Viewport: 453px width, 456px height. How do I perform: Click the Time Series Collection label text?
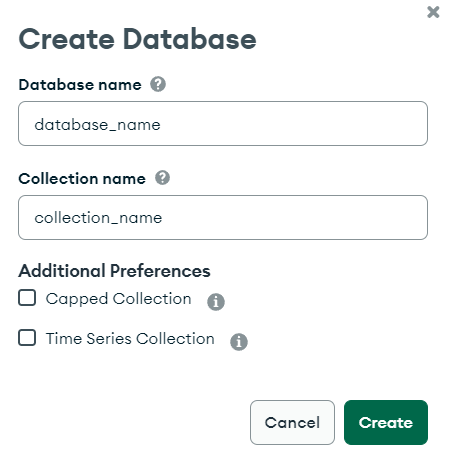[x=130, y=339]
